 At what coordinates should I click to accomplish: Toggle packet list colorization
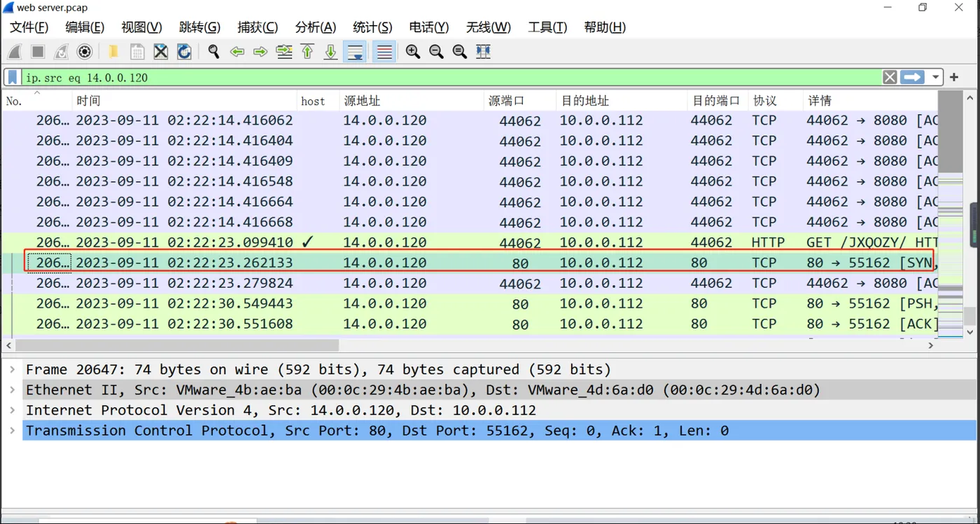point(384,52)
